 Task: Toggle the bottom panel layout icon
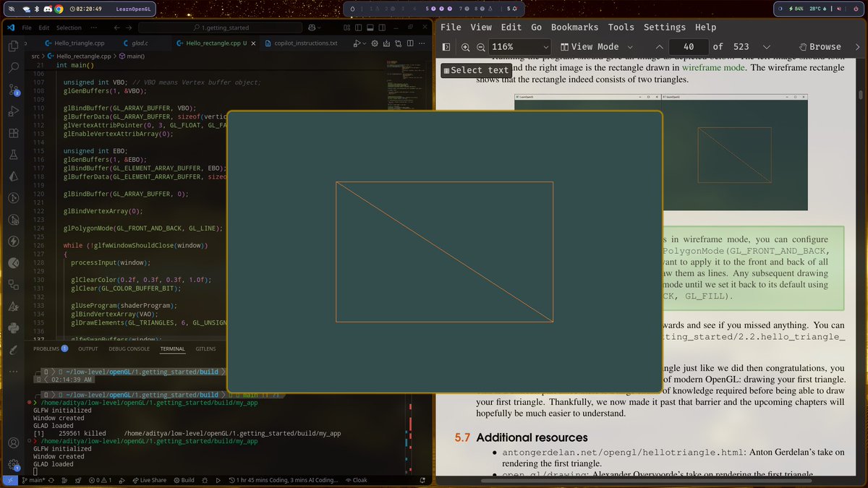[x=370, y=27]
